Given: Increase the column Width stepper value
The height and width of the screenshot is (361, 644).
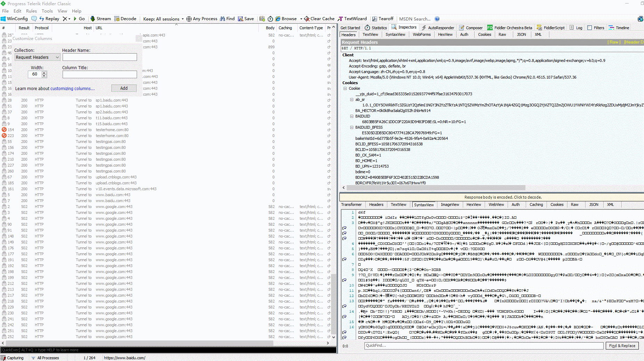Looking at the screenshot, I should coord(44,73).
